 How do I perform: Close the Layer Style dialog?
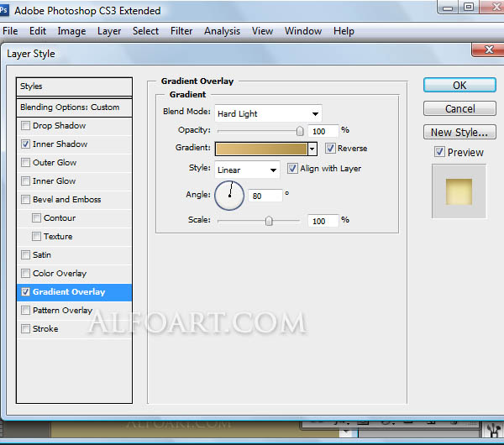488,50
